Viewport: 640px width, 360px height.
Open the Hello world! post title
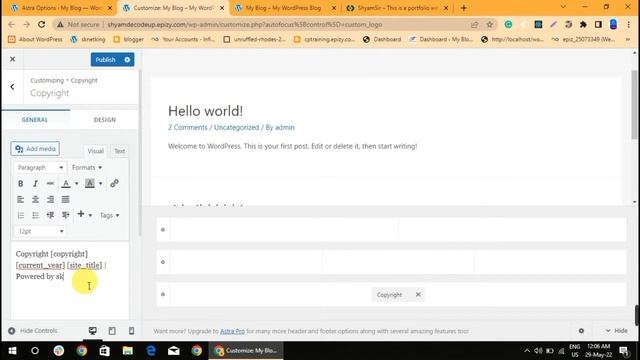coord(205,111)
